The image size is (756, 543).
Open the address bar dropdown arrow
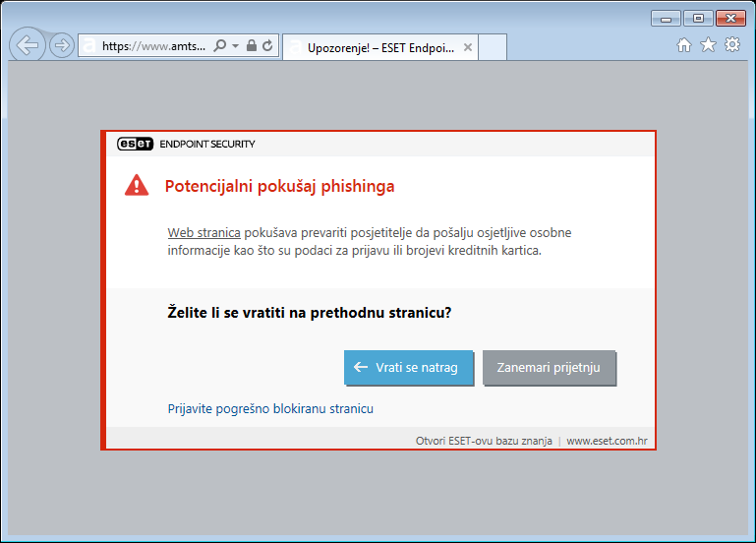(x=235, y=46)
